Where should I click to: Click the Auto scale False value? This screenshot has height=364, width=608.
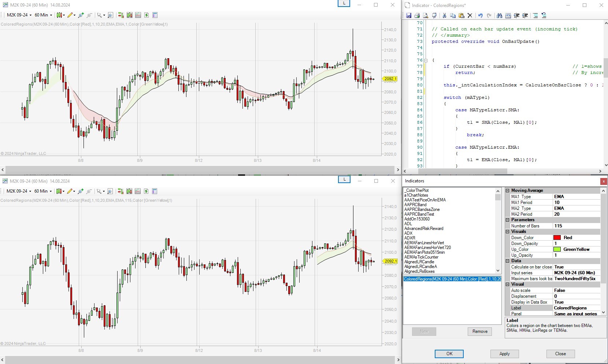pos(577,290)
